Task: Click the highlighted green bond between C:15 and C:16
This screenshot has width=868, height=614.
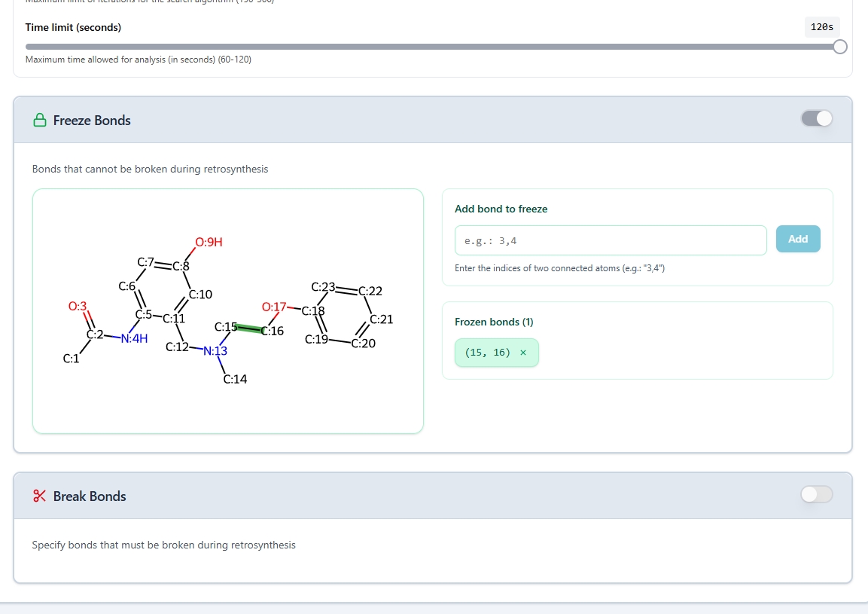Action: point(249,328)
